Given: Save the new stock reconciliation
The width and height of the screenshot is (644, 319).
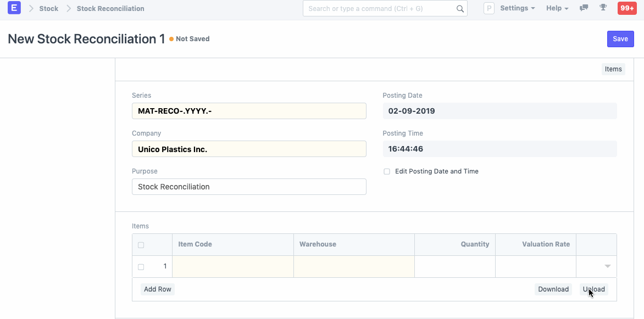Looking at the screenshot, I should [x=620, y=38].
